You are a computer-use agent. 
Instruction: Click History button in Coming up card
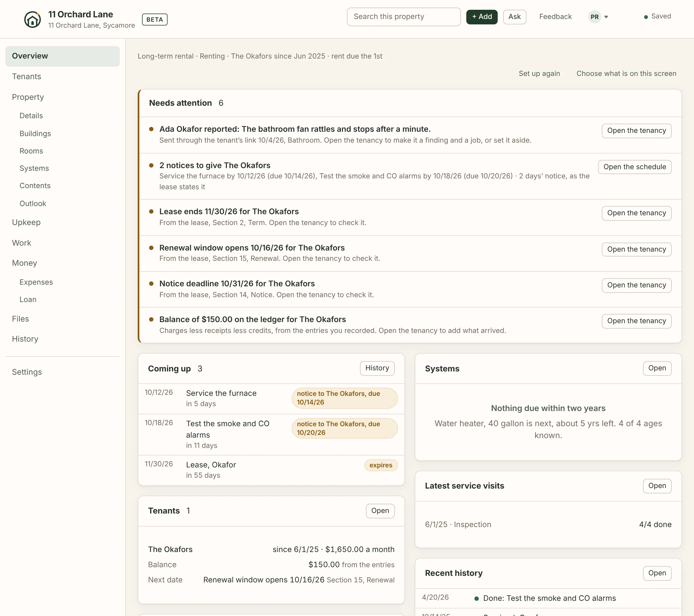[377, 368]
